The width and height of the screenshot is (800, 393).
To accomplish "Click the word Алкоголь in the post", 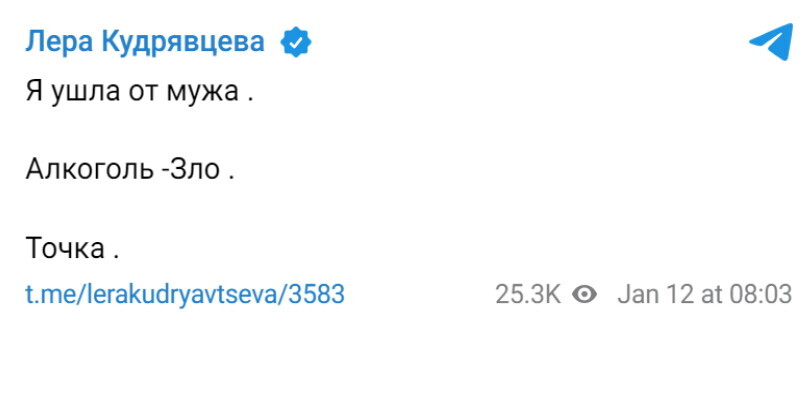I will click(89, 169).
